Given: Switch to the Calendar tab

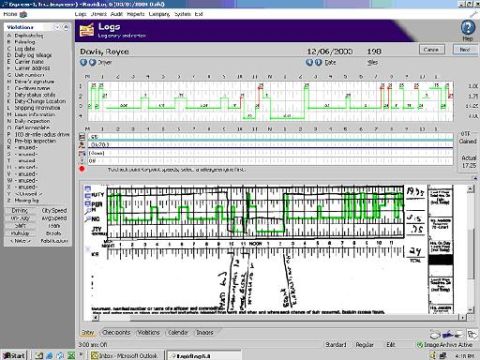Looking at the screenshot, I should (x=178, y=333).
